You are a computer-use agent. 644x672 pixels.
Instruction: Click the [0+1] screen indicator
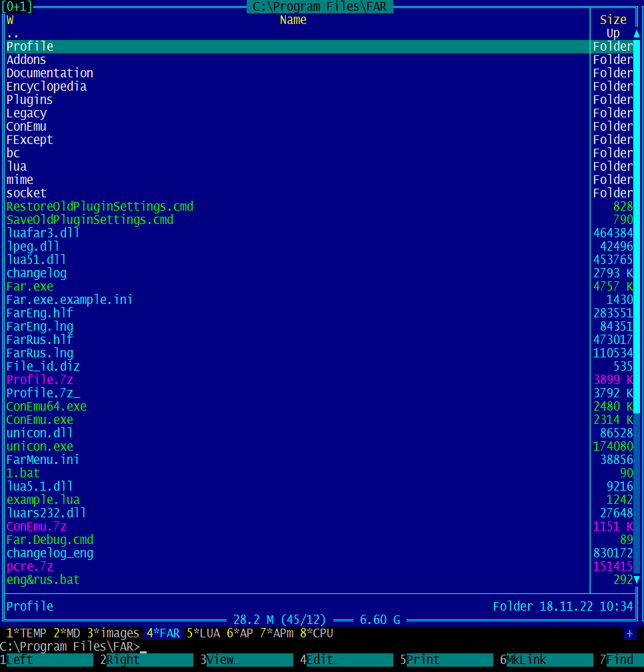(17, 7)
